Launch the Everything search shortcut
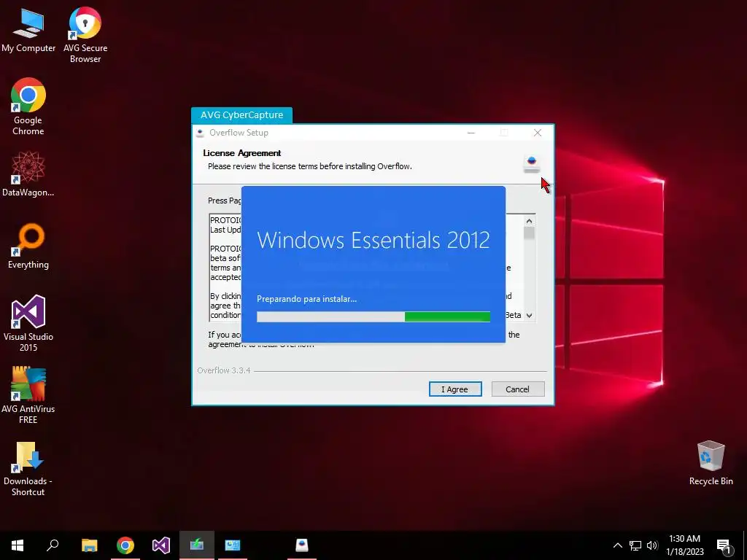Screen dimensions: 747x560 coord(28,246)
